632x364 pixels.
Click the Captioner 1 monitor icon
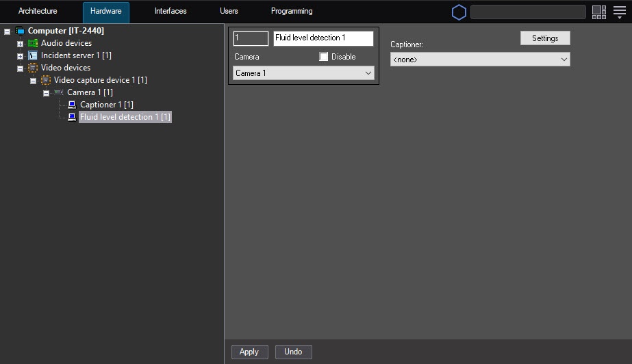tap(72, 105)
